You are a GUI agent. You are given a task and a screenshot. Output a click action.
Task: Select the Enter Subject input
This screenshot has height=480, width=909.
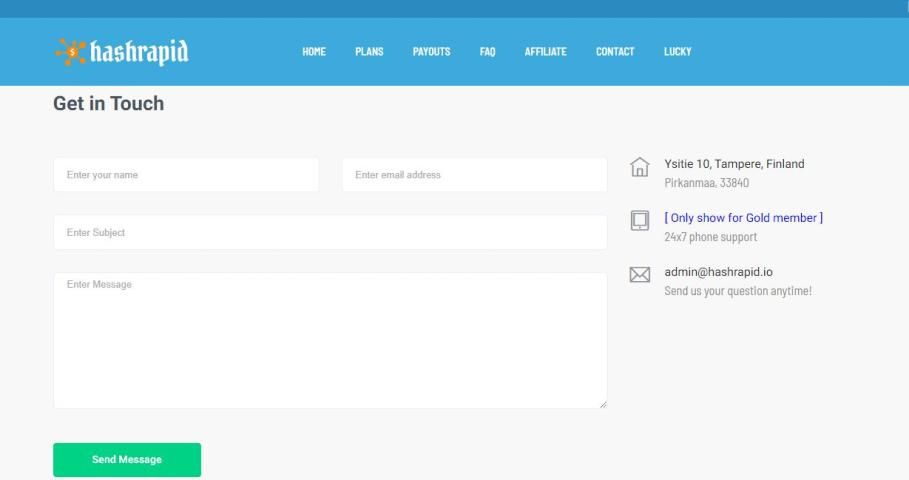330,233
